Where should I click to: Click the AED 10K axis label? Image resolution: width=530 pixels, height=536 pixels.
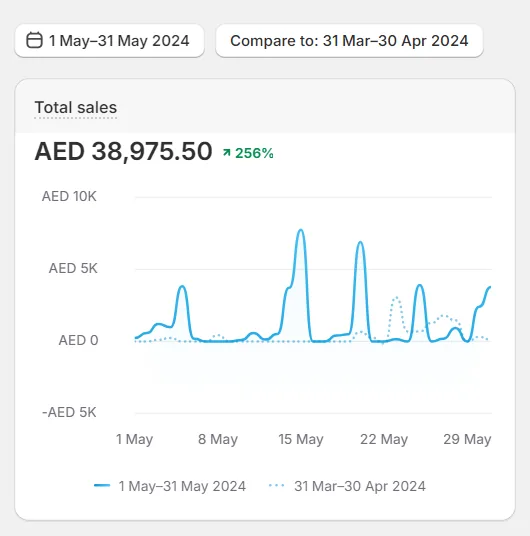(x=69, y=197)
